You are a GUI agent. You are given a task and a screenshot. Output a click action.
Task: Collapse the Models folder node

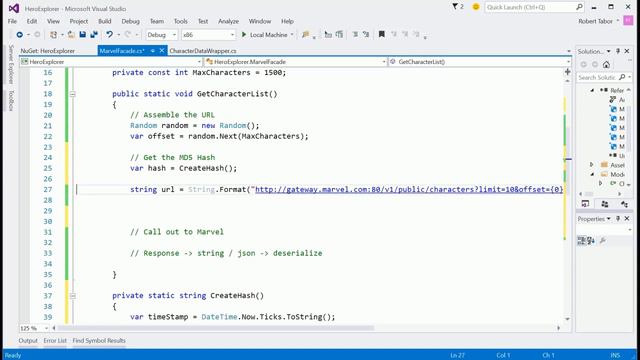pyautogui.click(x=592, y=174)
